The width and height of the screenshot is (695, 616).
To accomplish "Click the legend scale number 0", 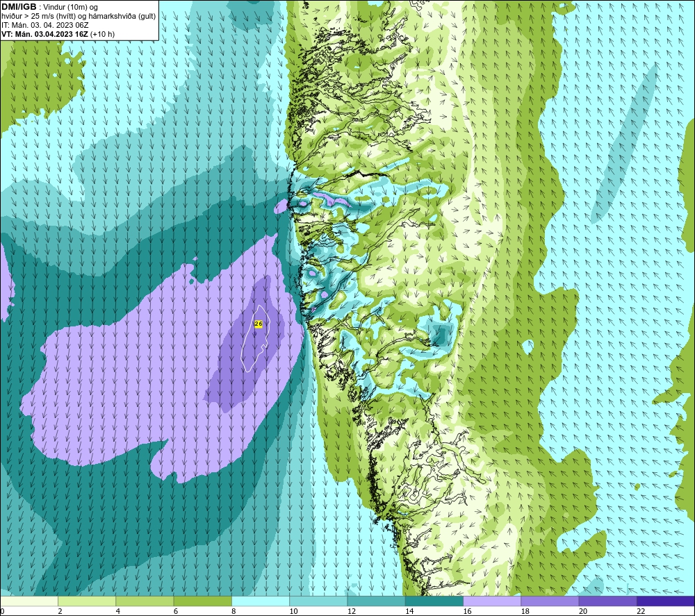I will click(x=3, y=611).
